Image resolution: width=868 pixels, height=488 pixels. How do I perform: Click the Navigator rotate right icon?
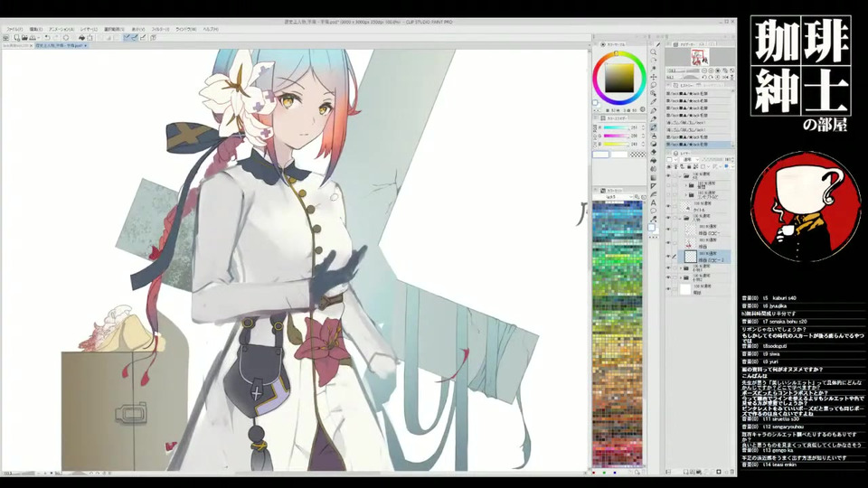coord(711,78)
